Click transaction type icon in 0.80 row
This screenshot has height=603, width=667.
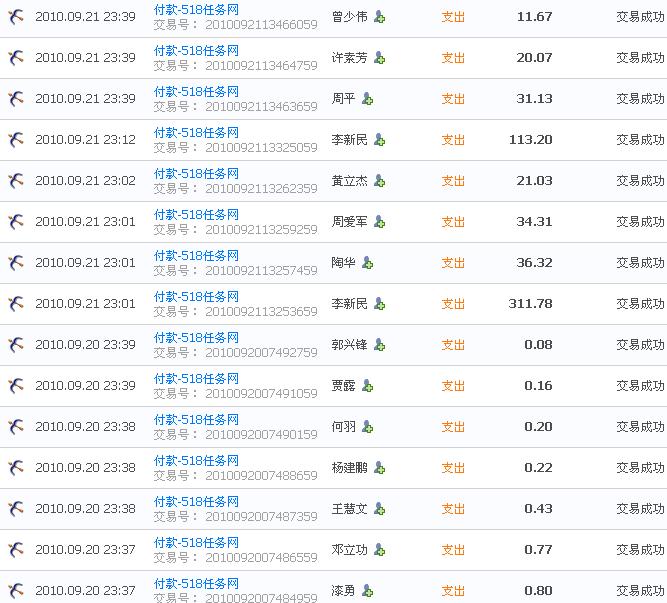click(16, 591)
